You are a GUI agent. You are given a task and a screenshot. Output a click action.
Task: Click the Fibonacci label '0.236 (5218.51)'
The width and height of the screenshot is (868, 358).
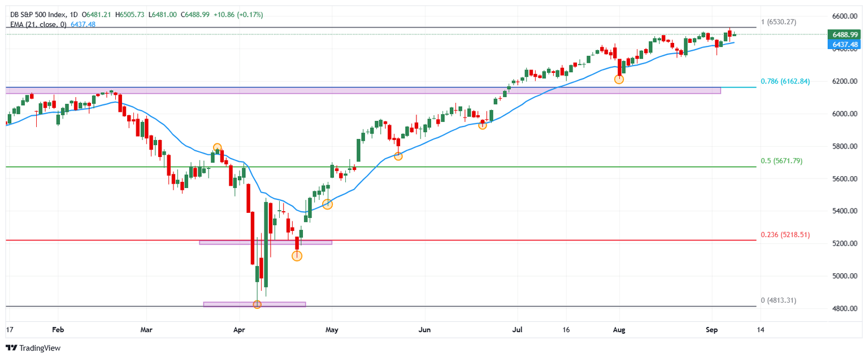point(785,234)
